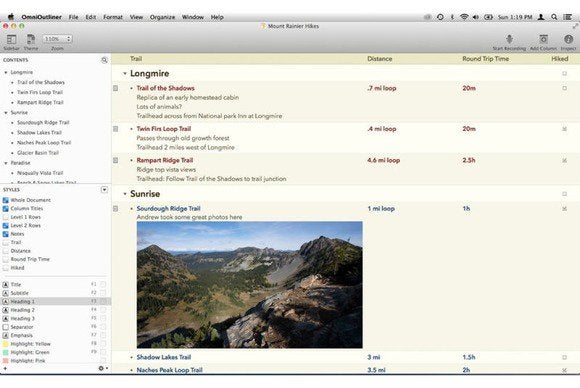Click note icon beside Sourdough Ridge Trail
The width and height of the screenshot is (580, 388).
click(x=116, y=209)
